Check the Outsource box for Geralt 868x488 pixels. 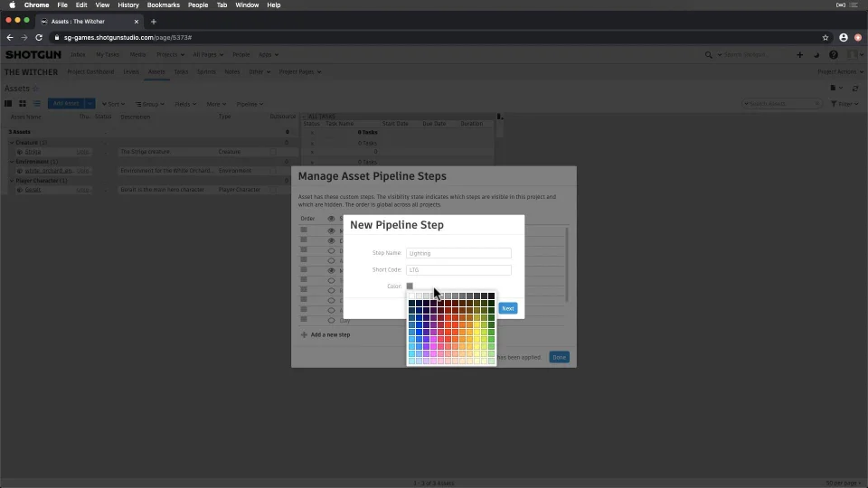point(273,190)
